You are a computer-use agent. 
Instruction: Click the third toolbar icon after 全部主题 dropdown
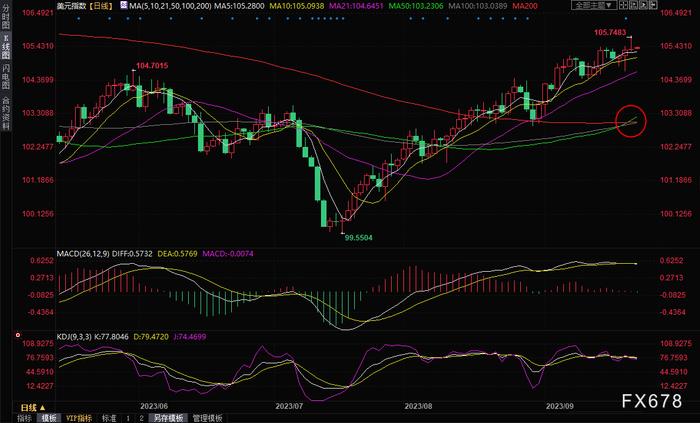click(x=643, y=5)
